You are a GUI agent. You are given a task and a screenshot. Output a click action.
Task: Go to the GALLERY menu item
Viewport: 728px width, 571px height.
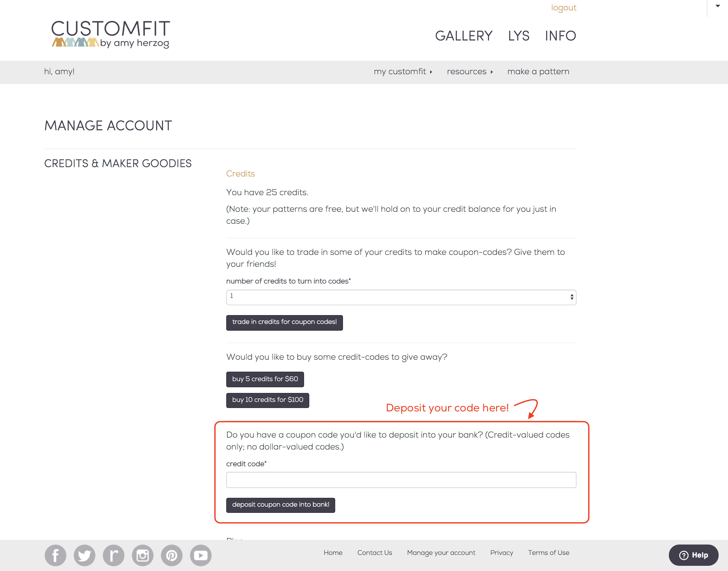[464, 36]
